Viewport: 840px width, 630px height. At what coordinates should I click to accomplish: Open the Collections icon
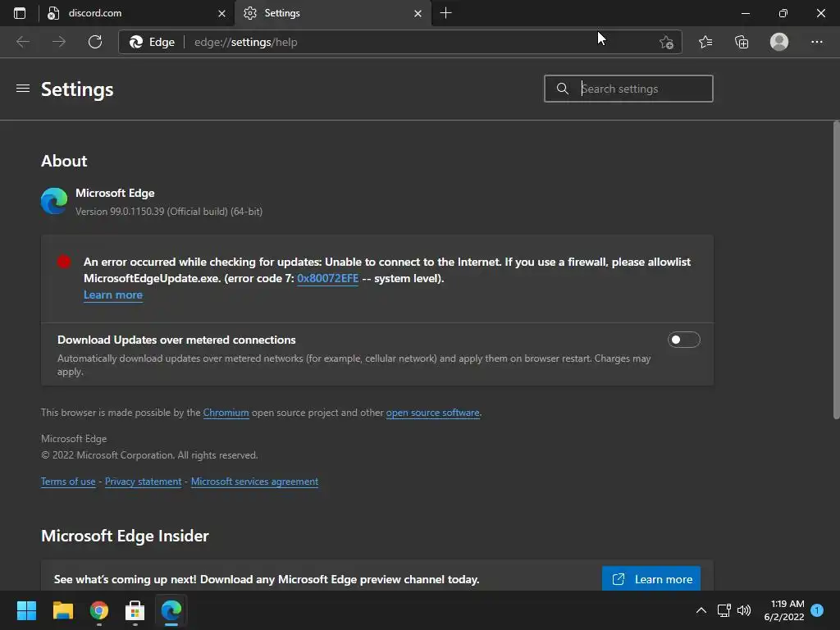pyautogui.click(x=742, y=42)
